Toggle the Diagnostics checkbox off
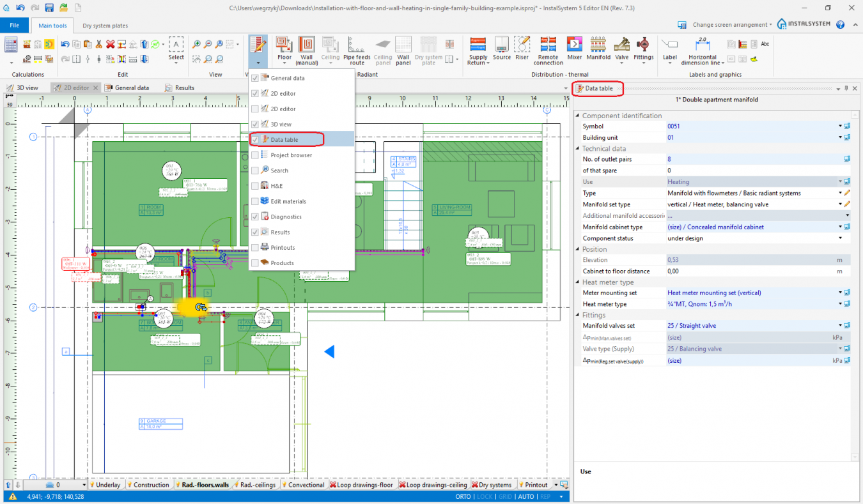The height and width of the screenshot is (504, 863). (254, 217)
